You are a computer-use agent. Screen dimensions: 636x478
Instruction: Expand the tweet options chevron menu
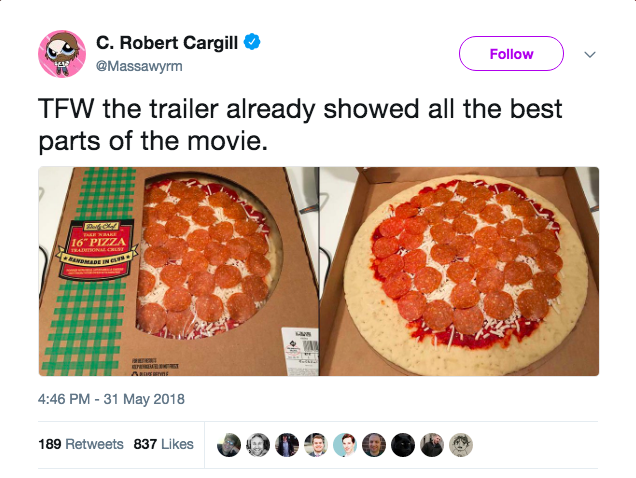(x=590, y=55)
